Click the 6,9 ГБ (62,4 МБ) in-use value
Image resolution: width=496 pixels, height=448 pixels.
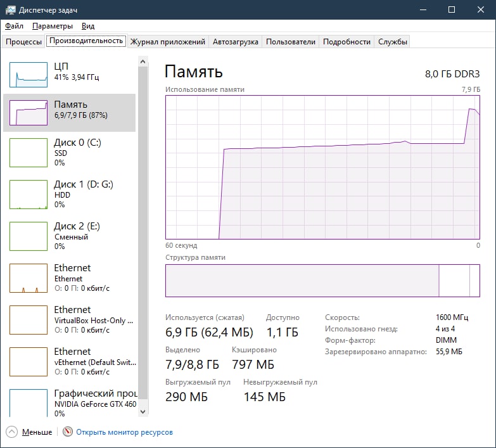coord(209,332)
